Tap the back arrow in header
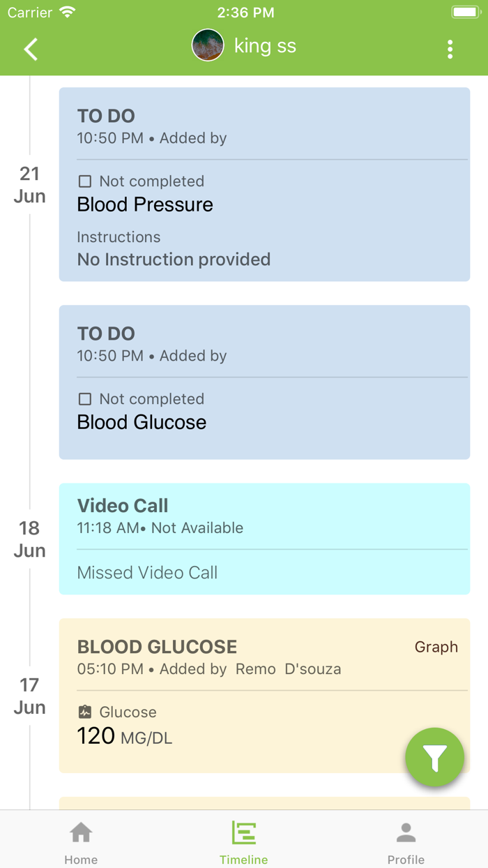 pyautogui.click(x=31, y=49)
